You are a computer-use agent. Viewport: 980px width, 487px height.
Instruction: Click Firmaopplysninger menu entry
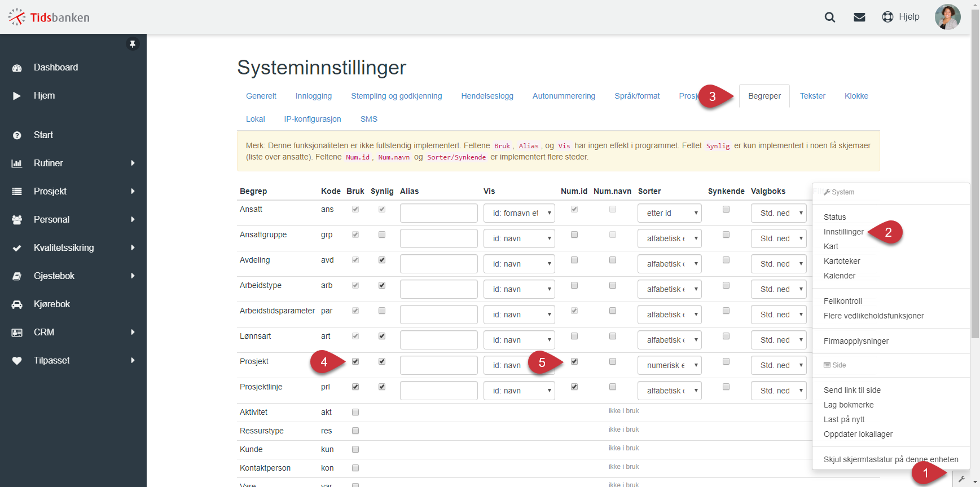coord(856,341)
